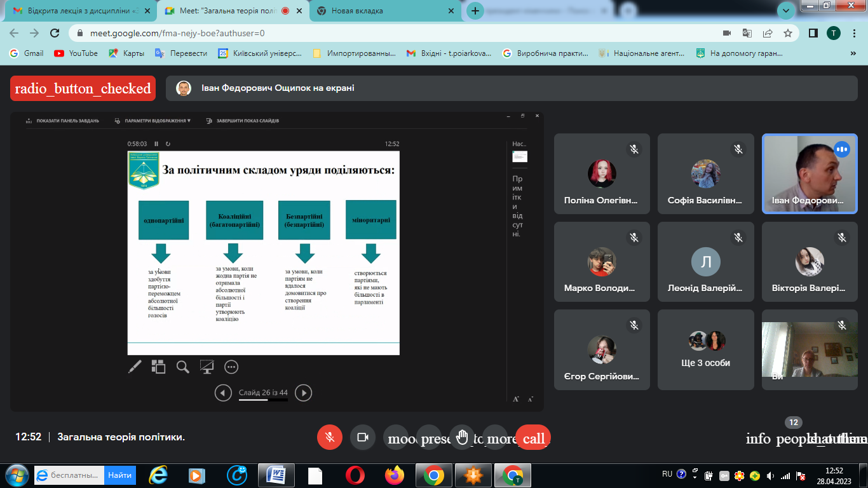This screenshot has width=868, height=488.
Task: Click the slide progress bar
Action: (x=263, y=400)
